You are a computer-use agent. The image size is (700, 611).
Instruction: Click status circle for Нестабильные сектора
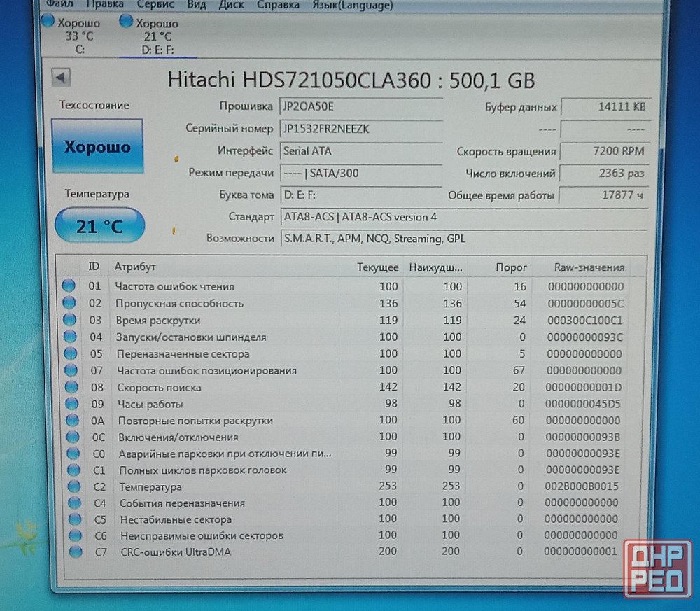coord(75,519)
